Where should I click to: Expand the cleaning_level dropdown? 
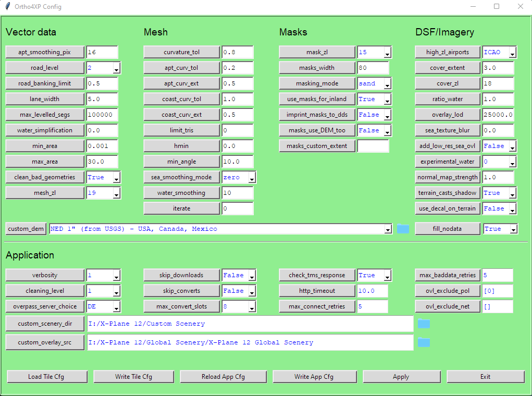click(x=116, y=291)
